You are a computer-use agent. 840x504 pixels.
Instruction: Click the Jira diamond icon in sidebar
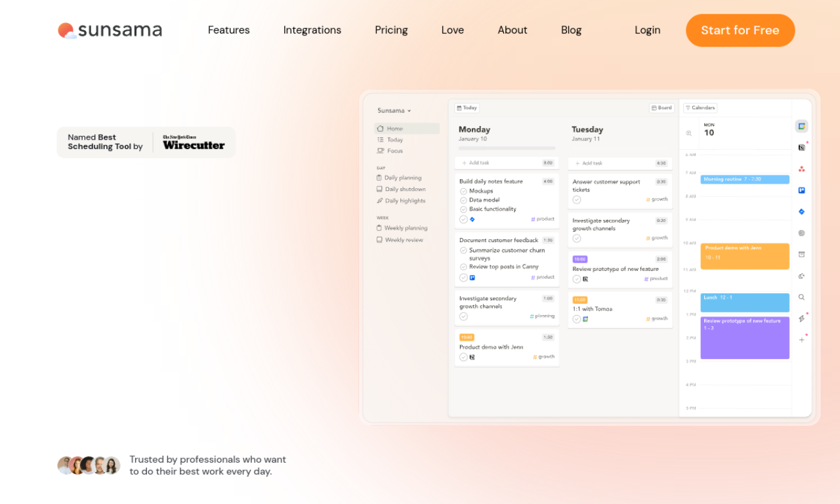pyautogui.click(x=801, y=212)
